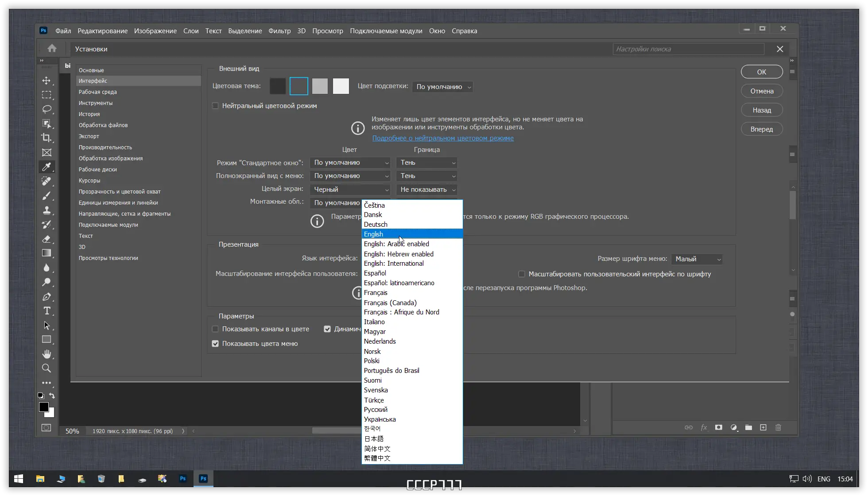Viewport: 868px width, 496px height.
Task: Click the OK button
Action: click(x=762, y=72)
